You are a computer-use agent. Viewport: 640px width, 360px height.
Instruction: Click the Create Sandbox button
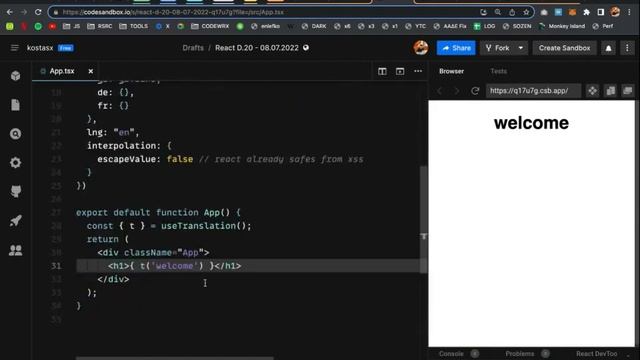pos(564,48)
